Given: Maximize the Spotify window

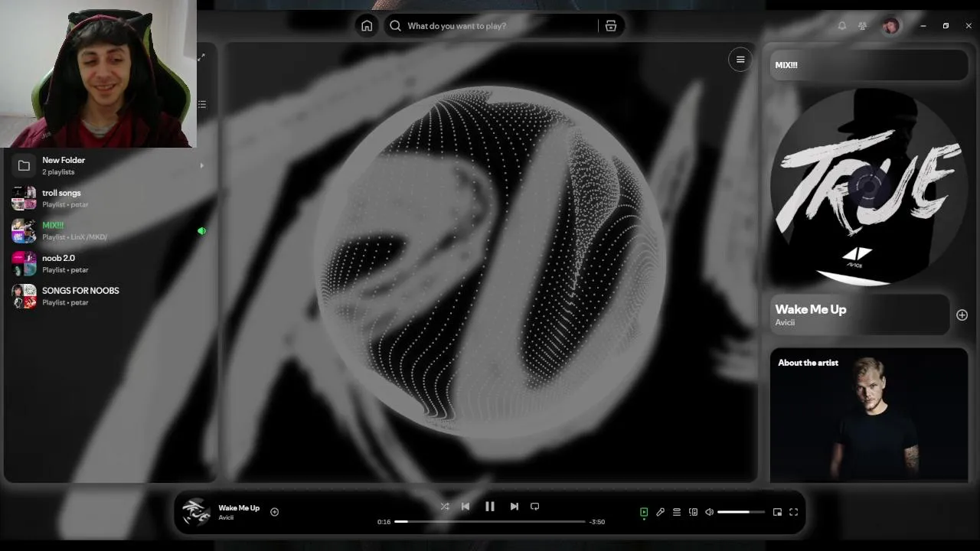Looking at the screenshot, I should tap(946, 26).
